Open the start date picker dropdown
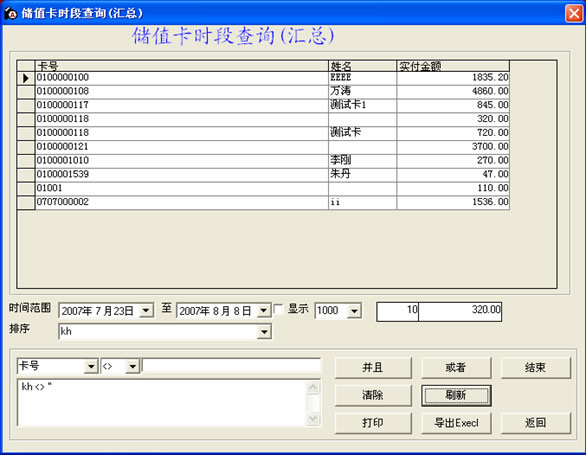 146,310
